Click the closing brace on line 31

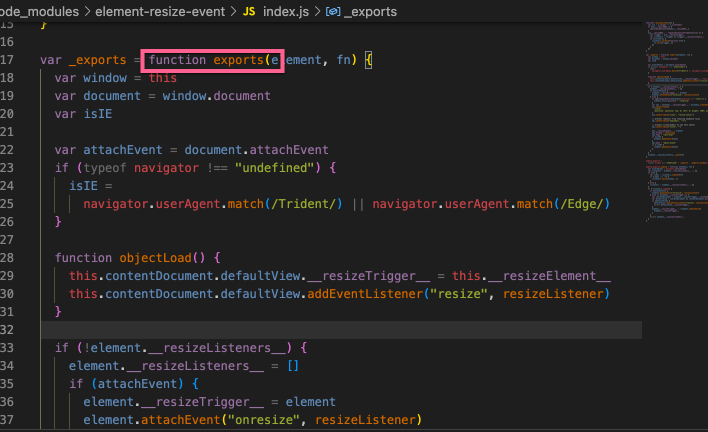(x=58, y=311)
